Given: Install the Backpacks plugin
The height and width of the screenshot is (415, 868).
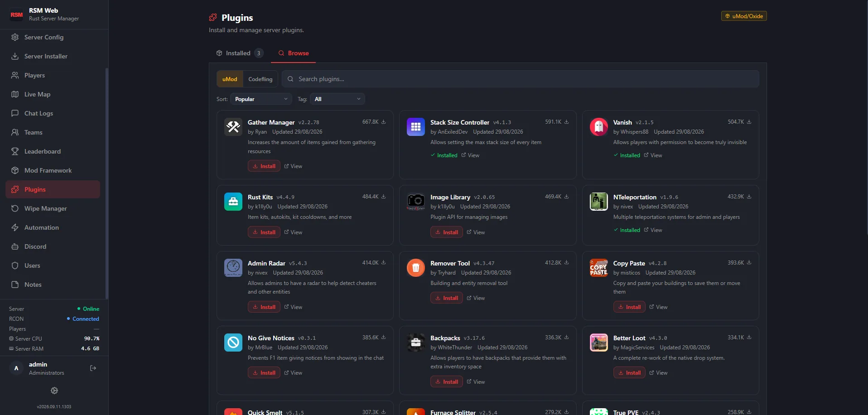Looking at the screenshot, I should (x=447, y=382).
